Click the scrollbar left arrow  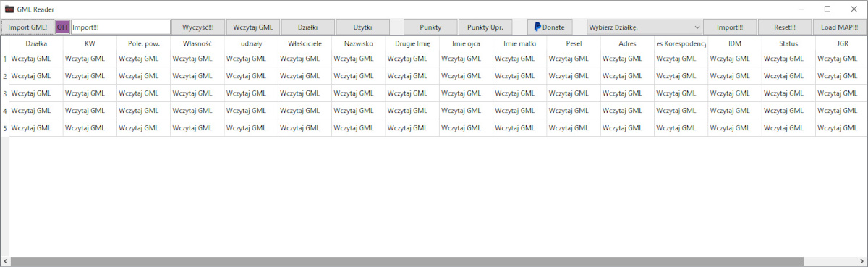tap(5, 260)
